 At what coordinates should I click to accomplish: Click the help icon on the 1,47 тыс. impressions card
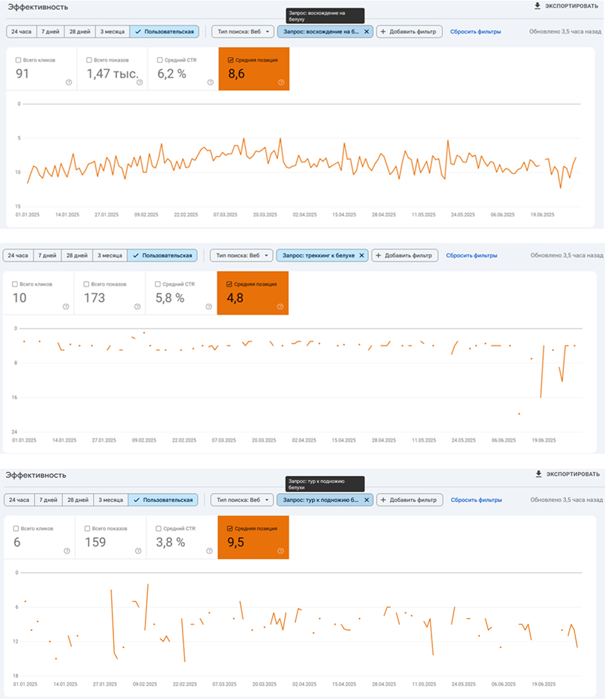(139, 82)
